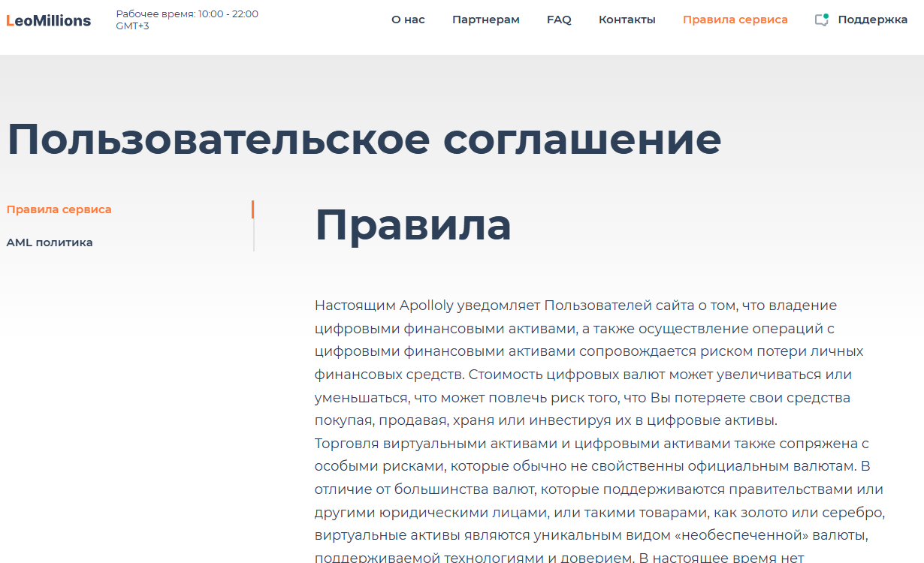Click the line starting покупая, продавая, храня

[546, 420]
